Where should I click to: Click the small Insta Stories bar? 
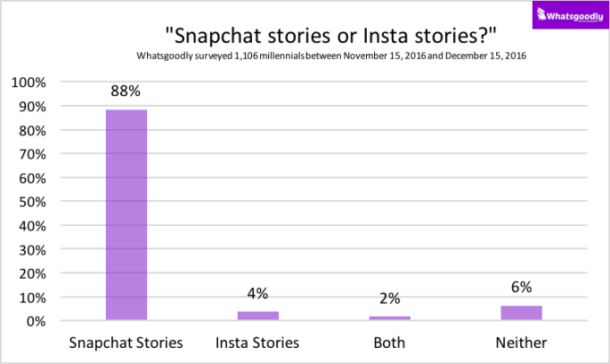258,316
